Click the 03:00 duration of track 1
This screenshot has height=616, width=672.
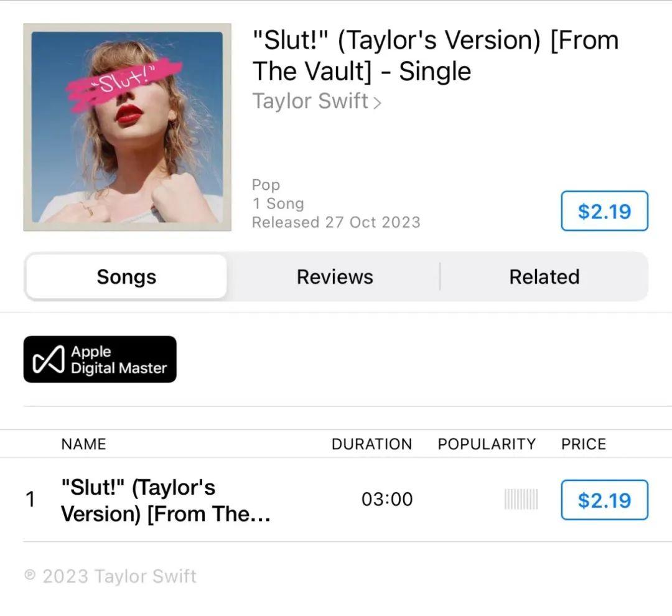point(387,499)
